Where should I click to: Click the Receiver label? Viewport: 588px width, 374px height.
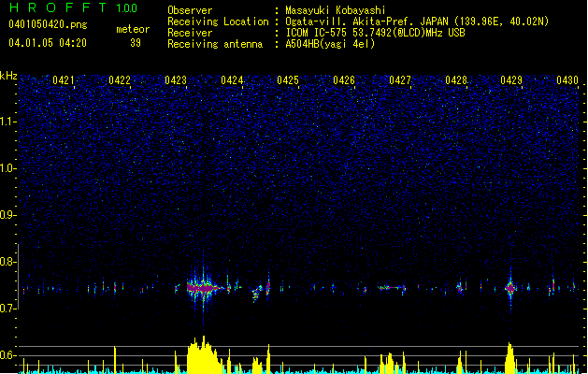tap(190, 33)
